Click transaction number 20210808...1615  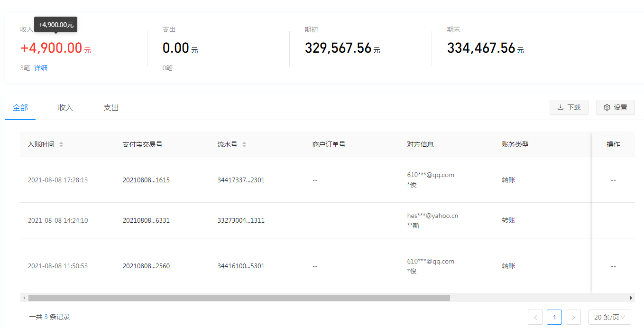pyautogui.click(x=146, y=180)
